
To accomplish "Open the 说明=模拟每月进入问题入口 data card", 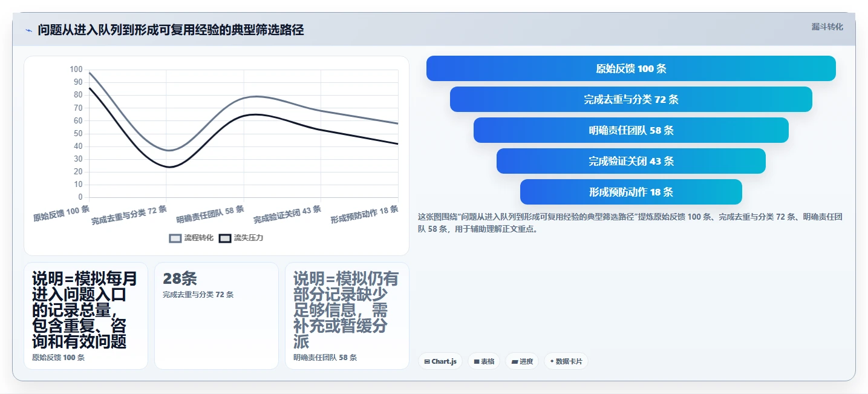I will click(86, 315).
